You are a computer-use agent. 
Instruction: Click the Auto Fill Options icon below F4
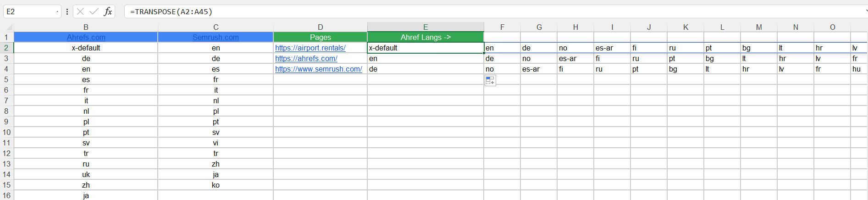[x=490, y=81]
